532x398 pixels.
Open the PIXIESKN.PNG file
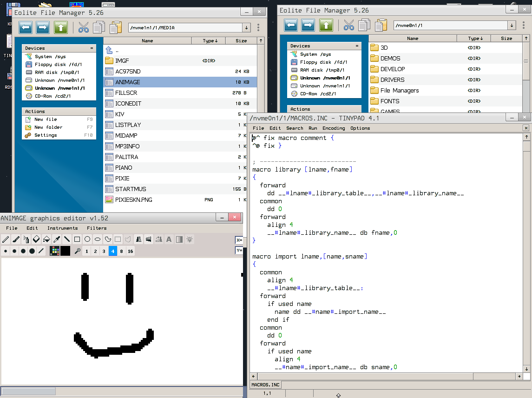134,199
